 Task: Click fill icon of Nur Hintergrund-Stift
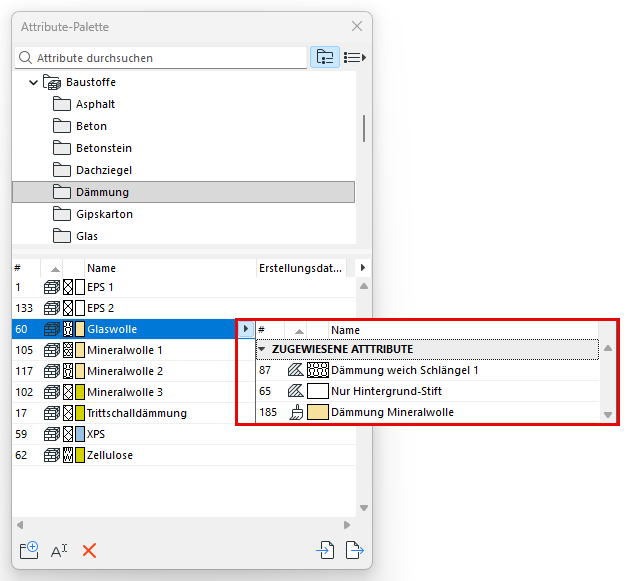point(296,391)
